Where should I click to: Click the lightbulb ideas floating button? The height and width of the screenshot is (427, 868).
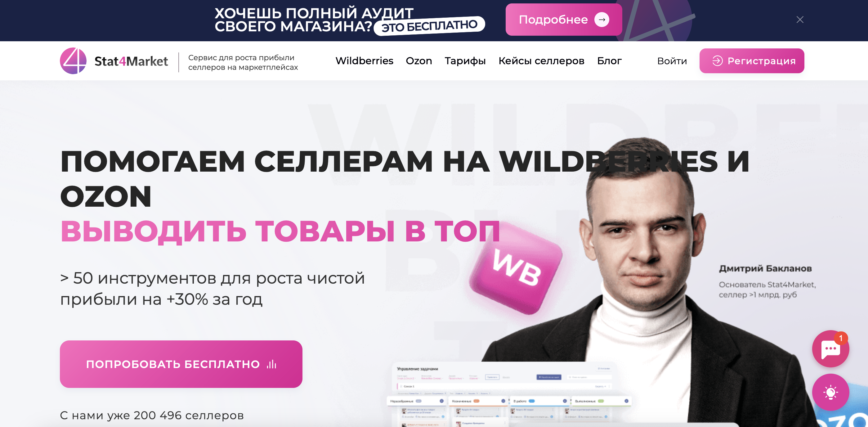pyautogui.click(x=830, y=392)
